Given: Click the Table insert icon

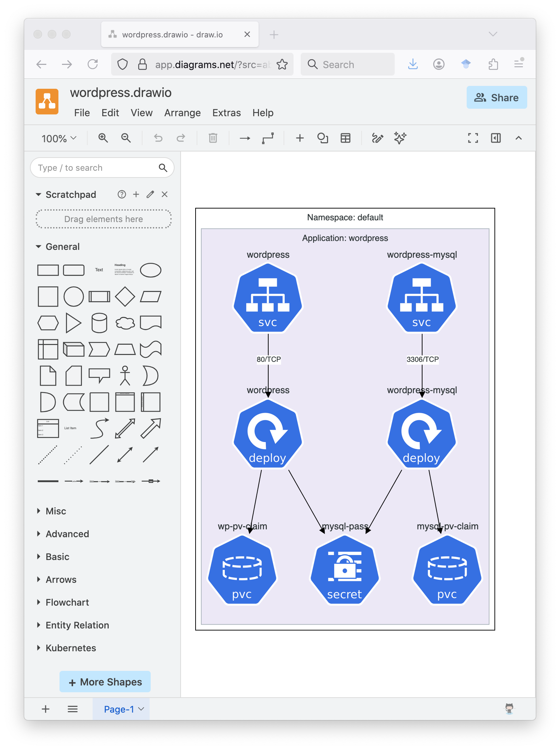Looking at the screenshot, I should pos(346,138).
